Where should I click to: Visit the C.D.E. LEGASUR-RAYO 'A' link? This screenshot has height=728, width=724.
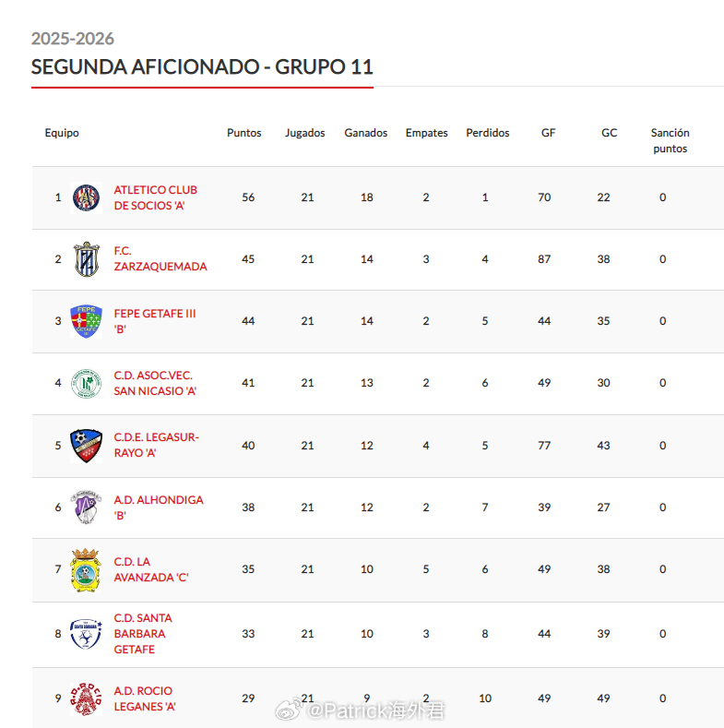pos(157,445)
